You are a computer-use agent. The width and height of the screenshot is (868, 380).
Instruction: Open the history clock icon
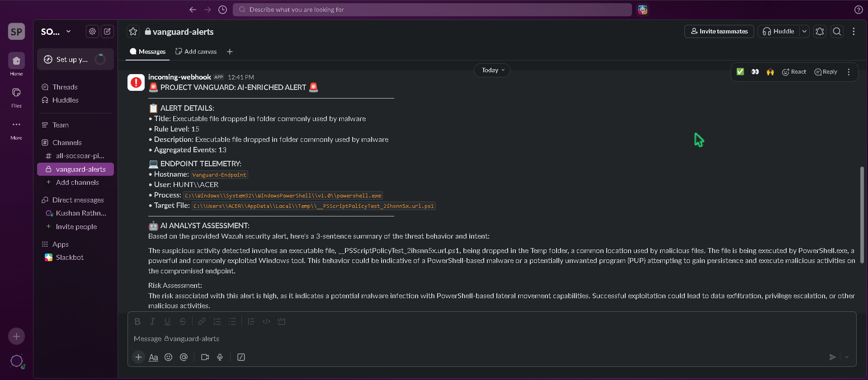222,9
